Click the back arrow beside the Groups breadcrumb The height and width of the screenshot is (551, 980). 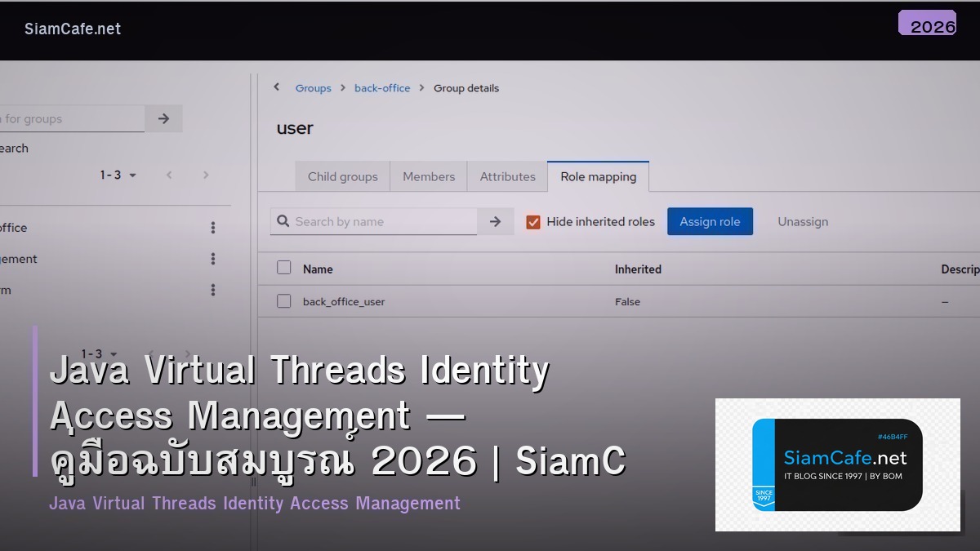tap(277, 87)
